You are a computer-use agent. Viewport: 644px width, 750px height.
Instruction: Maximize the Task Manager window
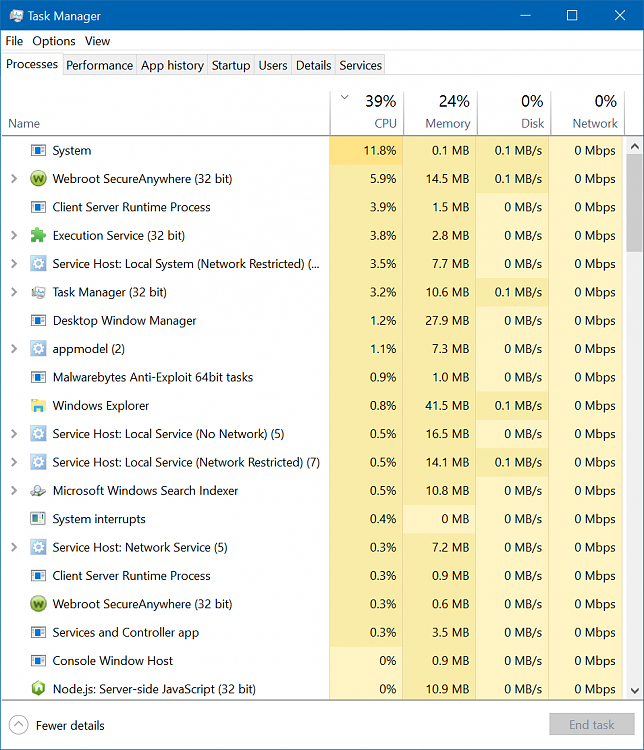coord(572,15)
